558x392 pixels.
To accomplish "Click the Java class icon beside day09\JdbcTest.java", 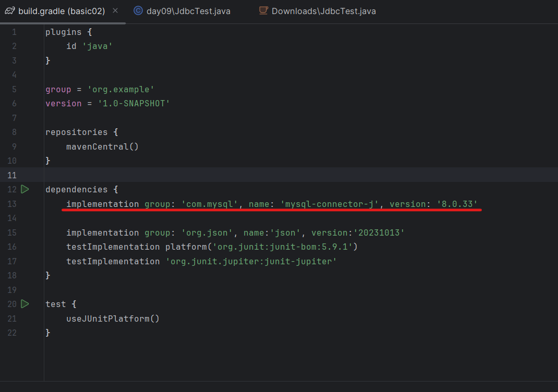I will (x=138, y=10).
